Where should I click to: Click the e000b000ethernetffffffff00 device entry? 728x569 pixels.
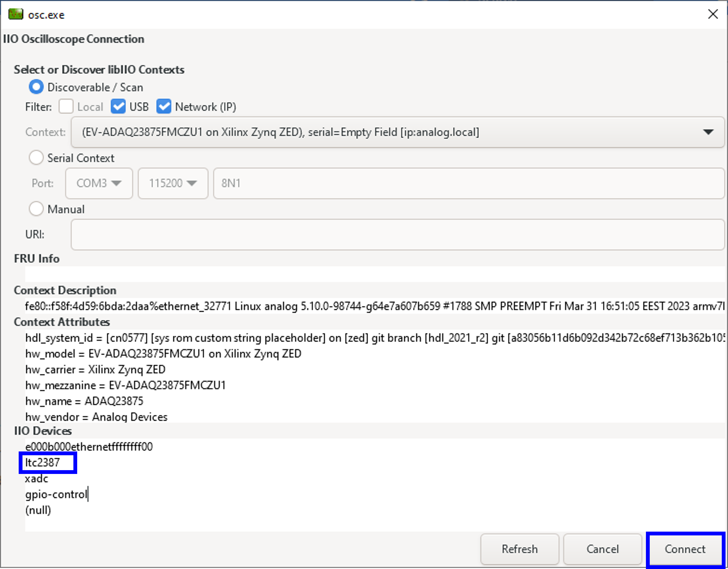89,447
